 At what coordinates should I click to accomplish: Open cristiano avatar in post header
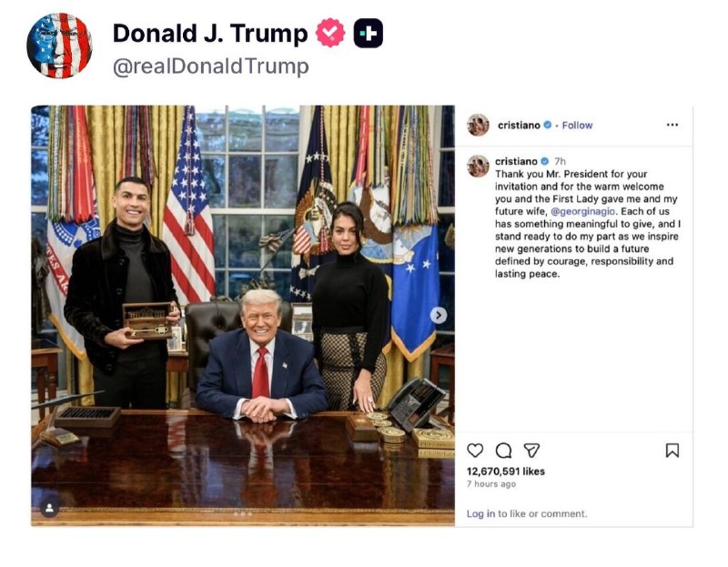click(x=478, y=125)
